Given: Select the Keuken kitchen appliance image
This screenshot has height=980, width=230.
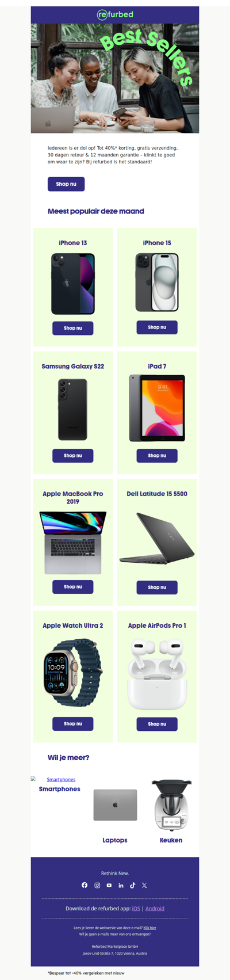Looking at the screenshot, I should pos(171,806).
